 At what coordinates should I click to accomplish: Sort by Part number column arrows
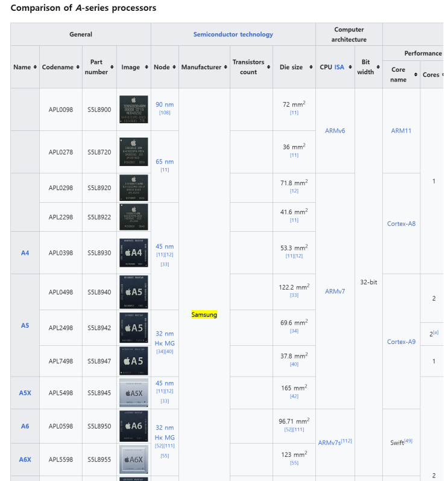(x=112, y=67)
